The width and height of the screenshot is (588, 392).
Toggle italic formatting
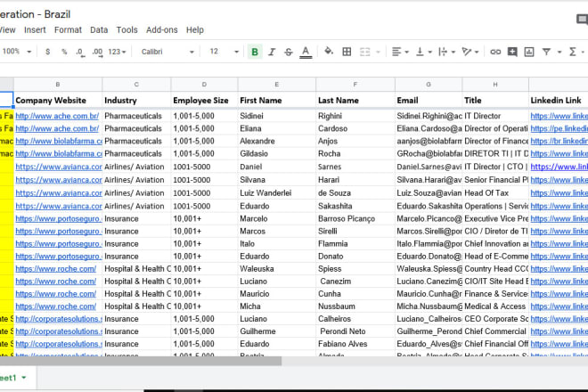click(x=272, y=52)
